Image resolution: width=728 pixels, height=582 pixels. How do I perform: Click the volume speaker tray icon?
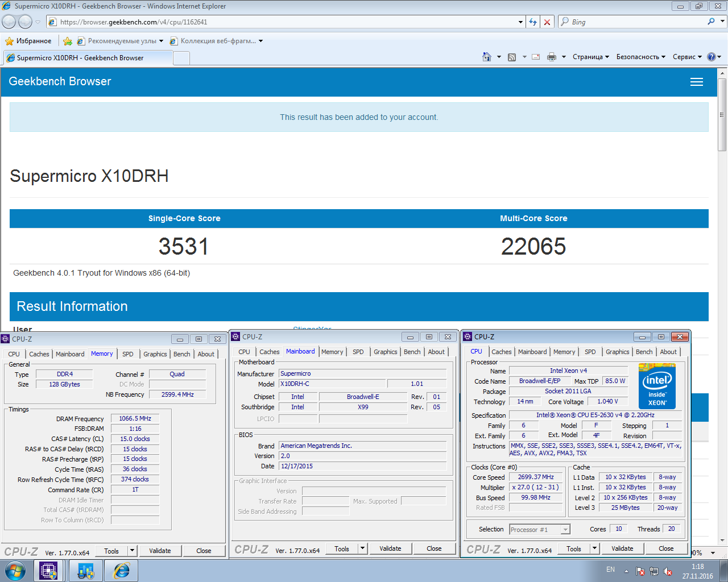[668, 571]
